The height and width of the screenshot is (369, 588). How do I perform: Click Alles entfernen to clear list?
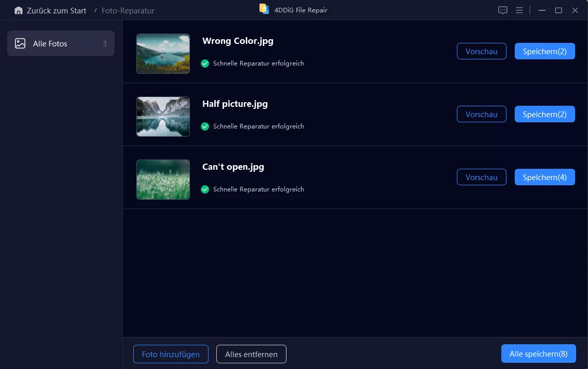click(x=251, y=354)
